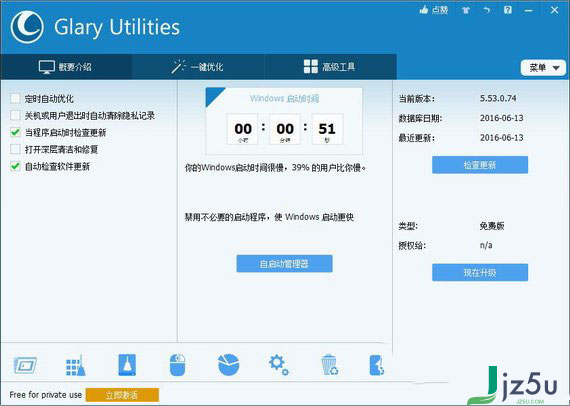Open the pie chart disk analysis icon

point(228,365)
